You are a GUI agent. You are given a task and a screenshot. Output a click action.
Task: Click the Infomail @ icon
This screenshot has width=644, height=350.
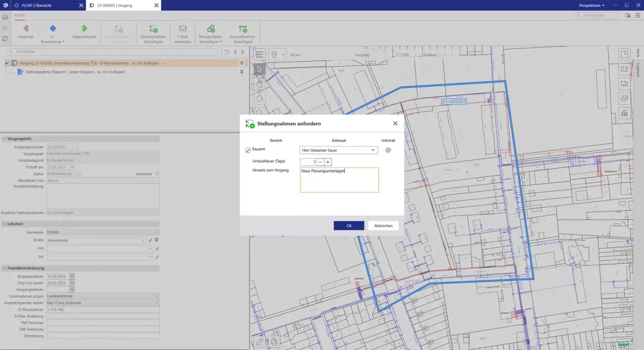click(388, 150)
